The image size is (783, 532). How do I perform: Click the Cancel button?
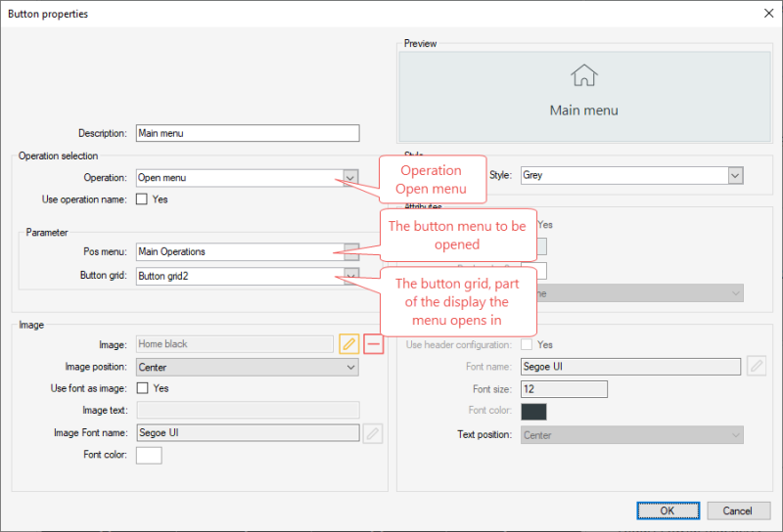click(737, 510)
